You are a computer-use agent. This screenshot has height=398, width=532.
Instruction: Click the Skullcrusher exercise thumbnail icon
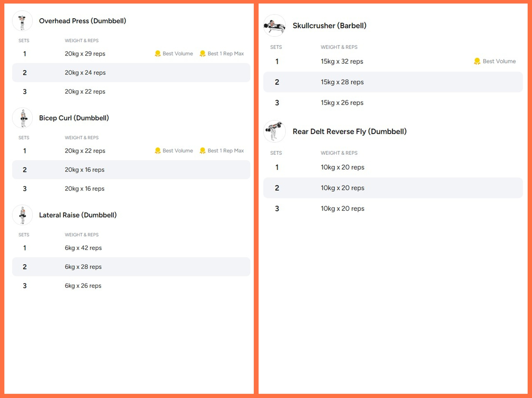[274, 25]
